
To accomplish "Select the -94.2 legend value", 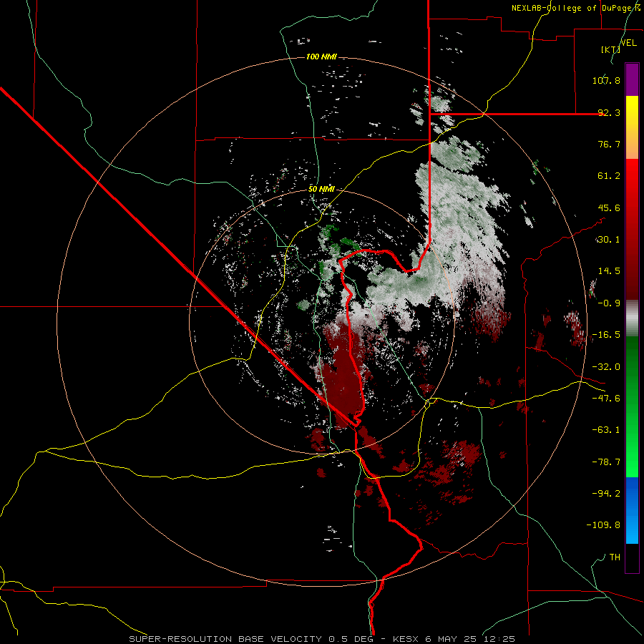I will [x=606, y=493].
